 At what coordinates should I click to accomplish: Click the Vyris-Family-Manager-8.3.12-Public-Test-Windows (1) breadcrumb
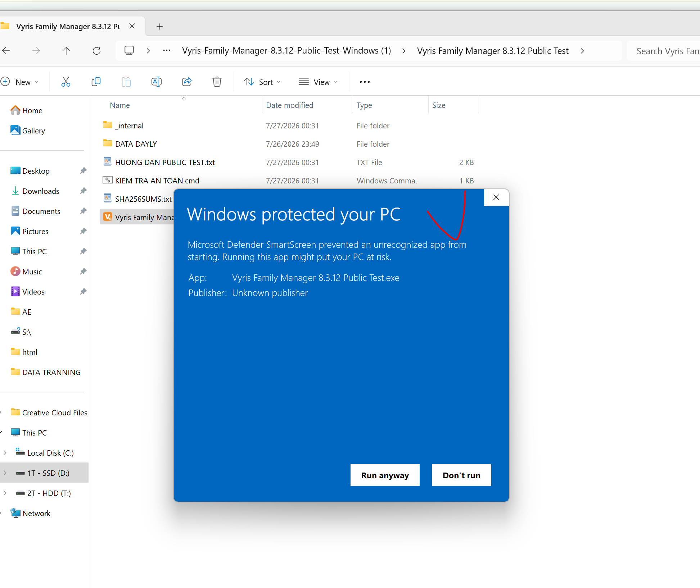286,51
